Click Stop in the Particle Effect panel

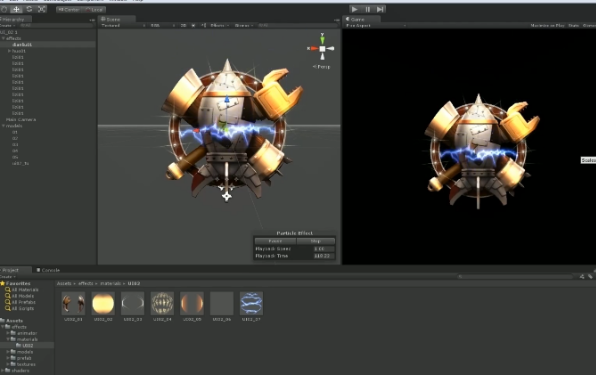[316, 241]
